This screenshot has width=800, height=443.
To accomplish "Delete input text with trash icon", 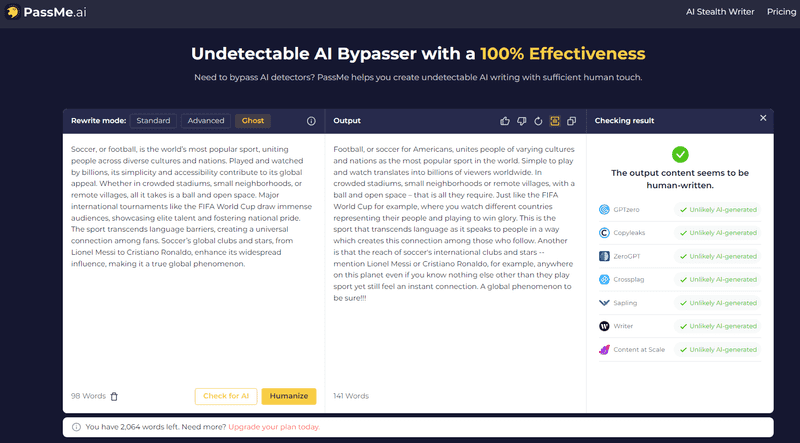I will (x=114, y=397).
